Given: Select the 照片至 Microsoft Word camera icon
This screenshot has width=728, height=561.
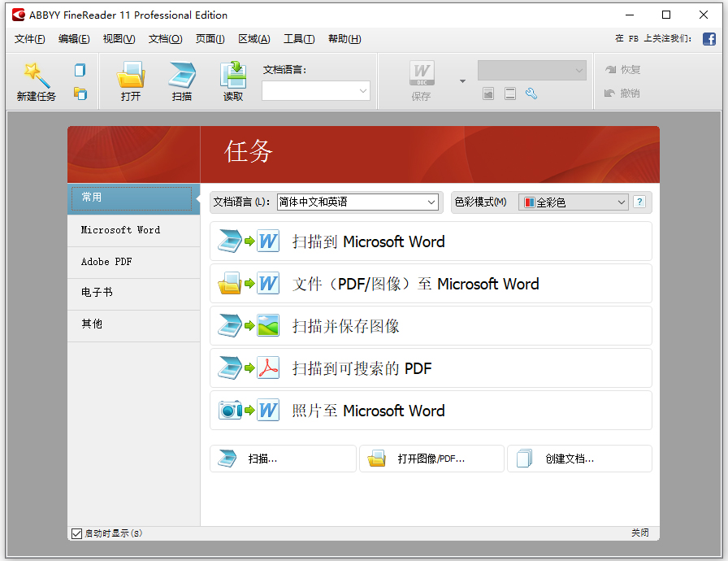Looking at the screenshot, I should (230, 411).
